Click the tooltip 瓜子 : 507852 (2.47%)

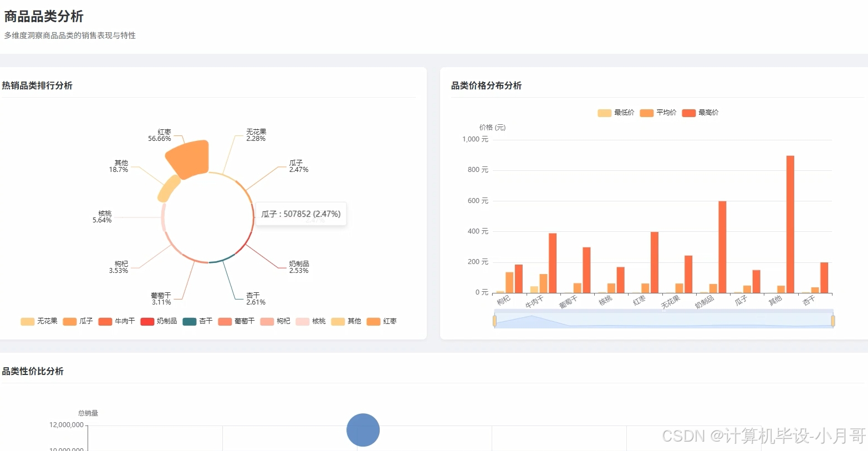(301, 214)
